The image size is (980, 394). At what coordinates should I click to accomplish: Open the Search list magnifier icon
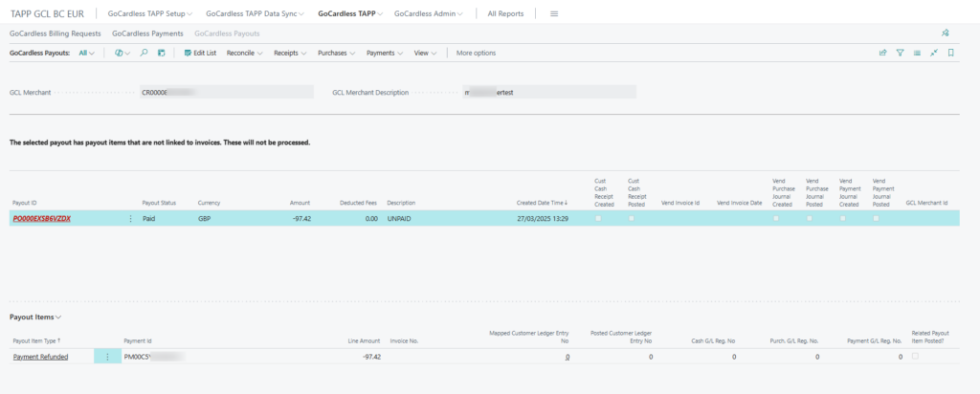click(x=144, y=53)
